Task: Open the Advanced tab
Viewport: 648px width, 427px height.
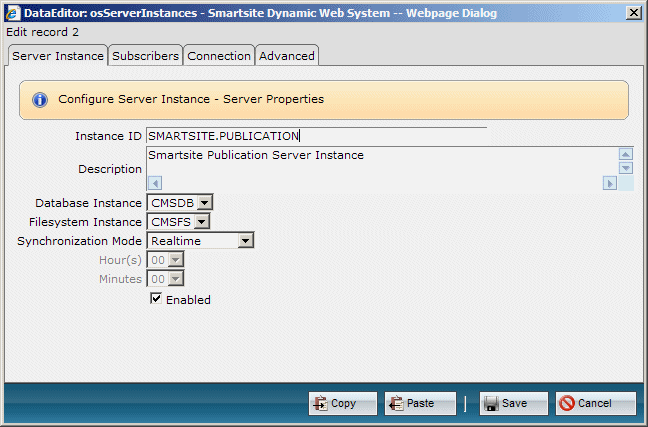Action: click(x=287, y=55)
